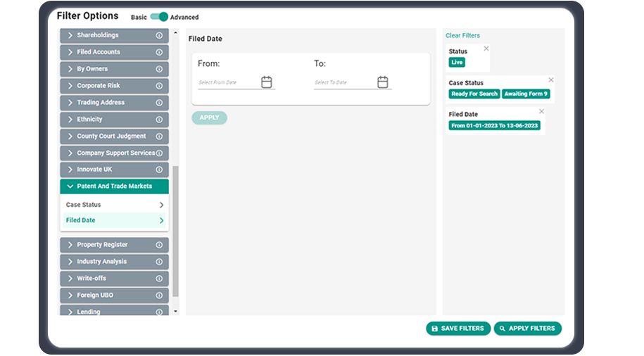
Task: Expand the County Court Judgment section
Action: click(114, 136)
